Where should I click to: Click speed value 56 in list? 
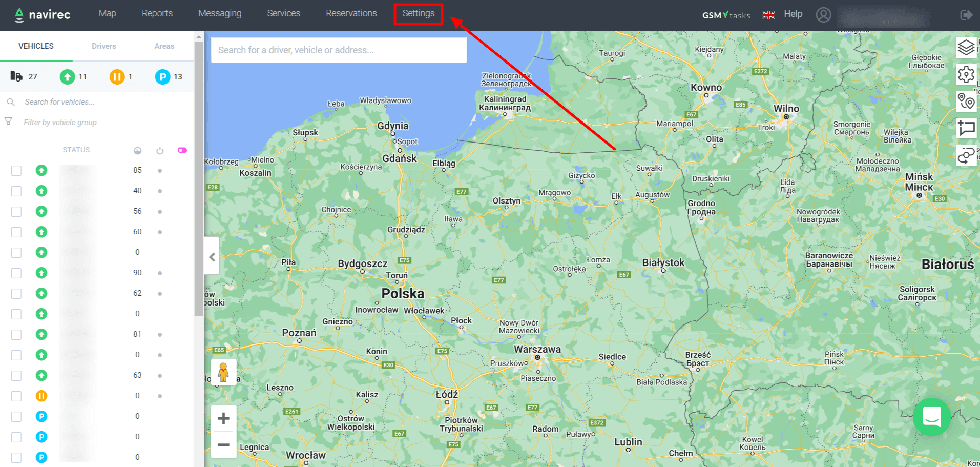[137, 211]
